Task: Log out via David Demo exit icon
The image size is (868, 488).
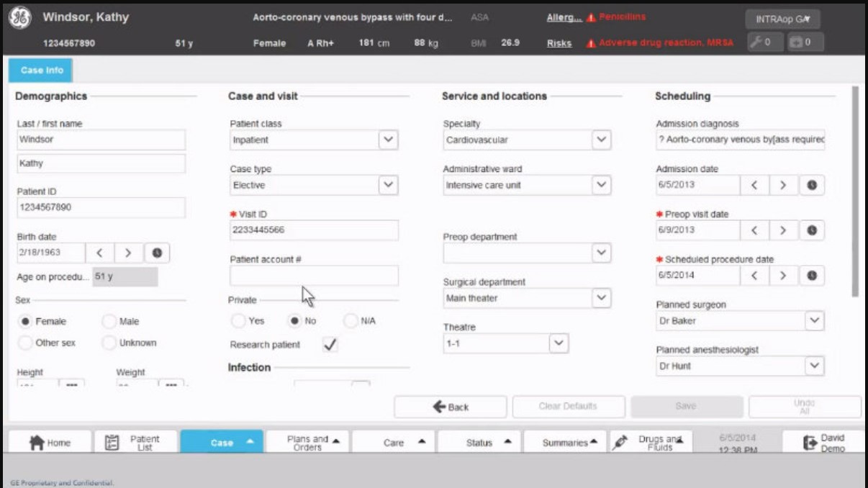Action: point(823,443)
